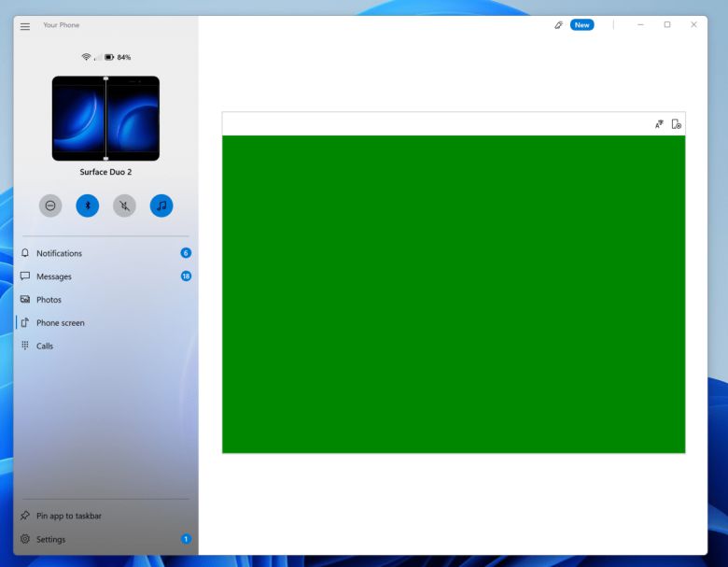Open the Photos section
This screenshot has height=567, width=728.
click(x=49, y=300)
